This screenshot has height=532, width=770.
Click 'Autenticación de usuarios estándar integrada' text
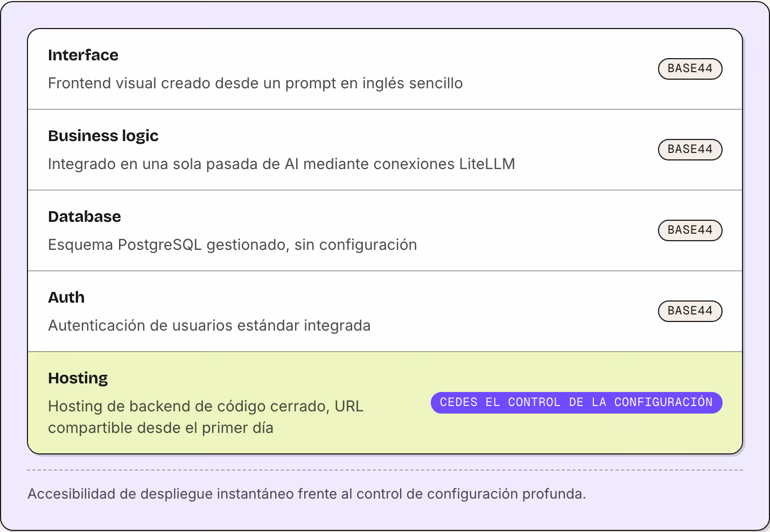point(209,326)
